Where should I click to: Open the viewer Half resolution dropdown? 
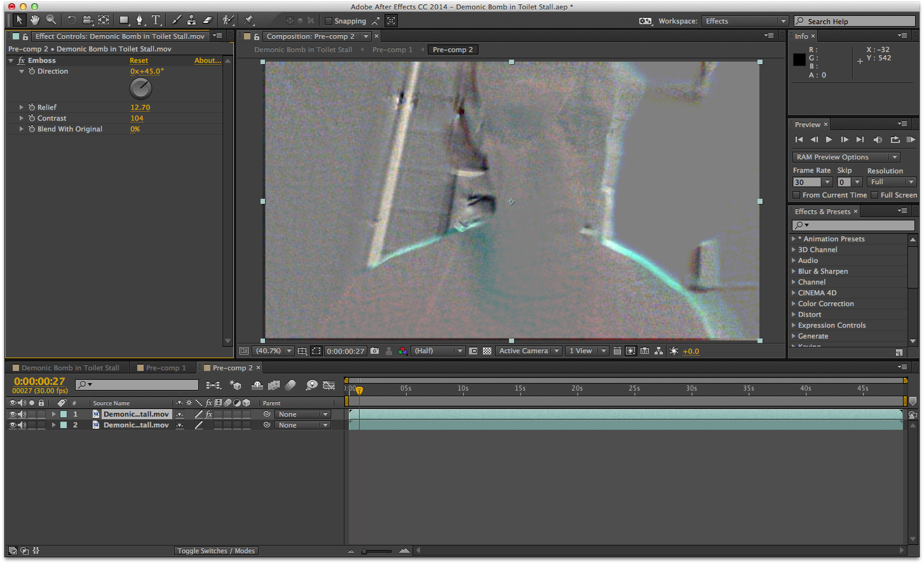coord(438,351)
